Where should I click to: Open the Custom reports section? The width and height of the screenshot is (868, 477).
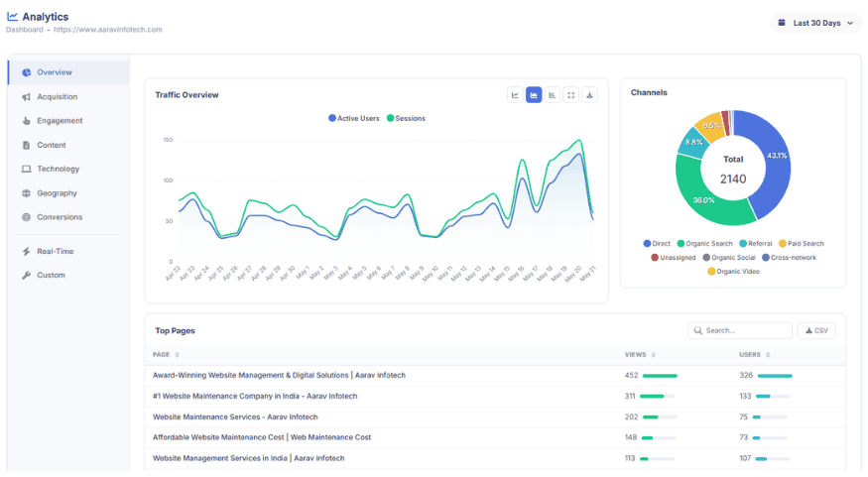pyautogui.click(x=68, y=275)
